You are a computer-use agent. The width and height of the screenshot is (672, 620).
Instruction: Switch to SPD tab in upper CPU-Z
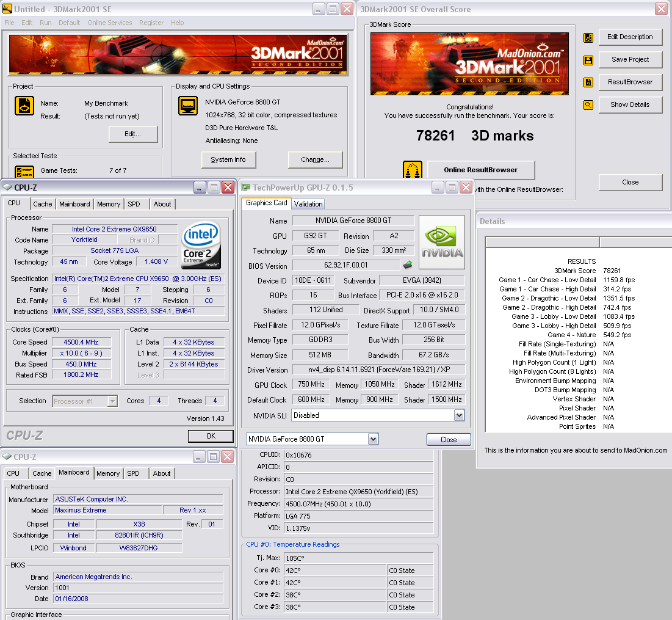tap(134, 204)
